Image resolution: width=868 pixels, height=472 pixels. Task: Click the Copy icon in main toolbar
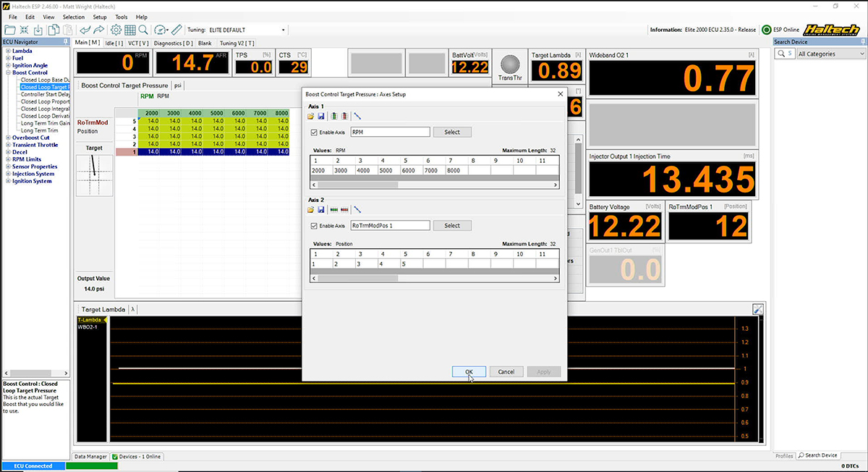click(x=53, y=30)
